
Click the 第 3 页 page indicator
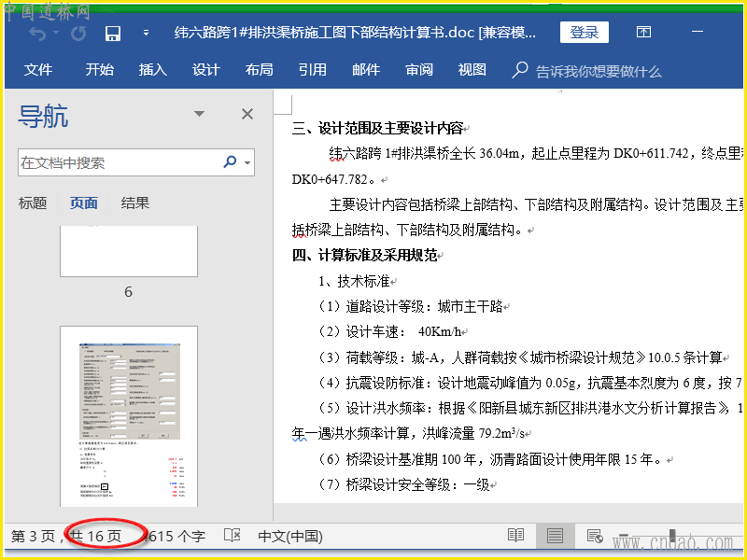point(33,536)
